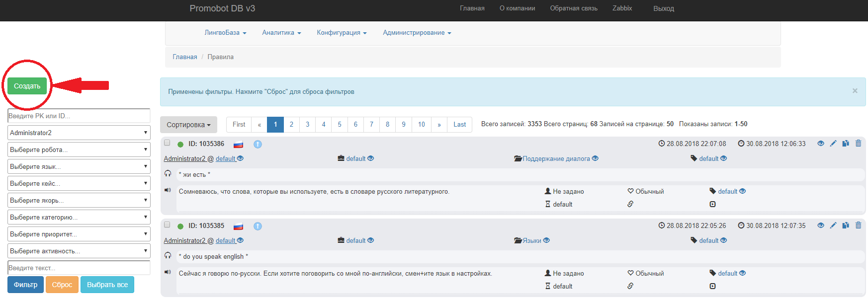The width and height of the screenshot is (868, 300).
Task: Open the "Поддержание диалога" category link
Action: click(556, 158)
